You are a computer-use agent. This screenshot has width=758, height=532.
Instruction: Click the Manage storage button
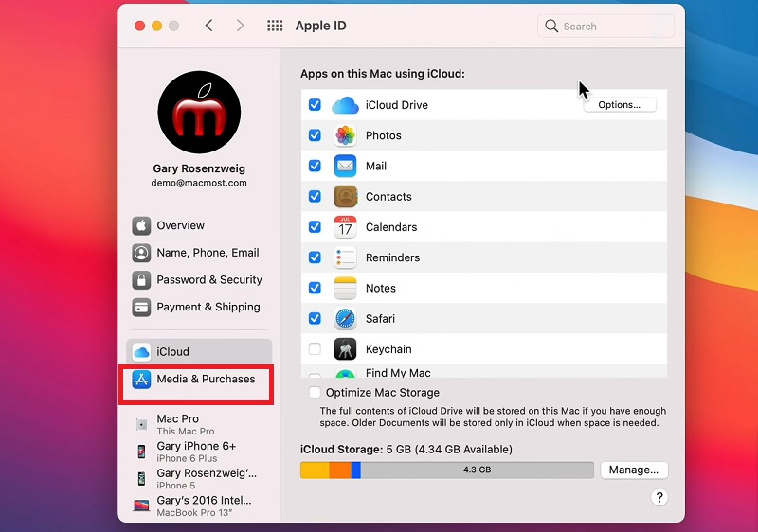634,470
